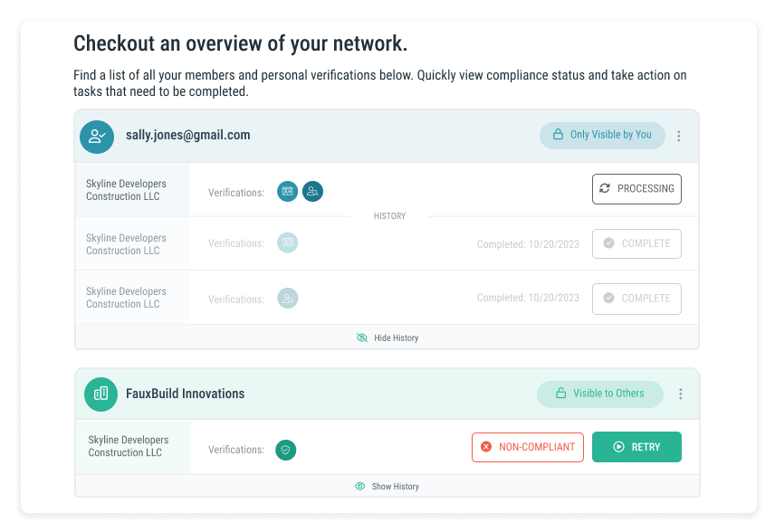The height and width of the screenshot is (532, 775).
Task: Expand options via three-dot menu next to badge
Action: 679,135
